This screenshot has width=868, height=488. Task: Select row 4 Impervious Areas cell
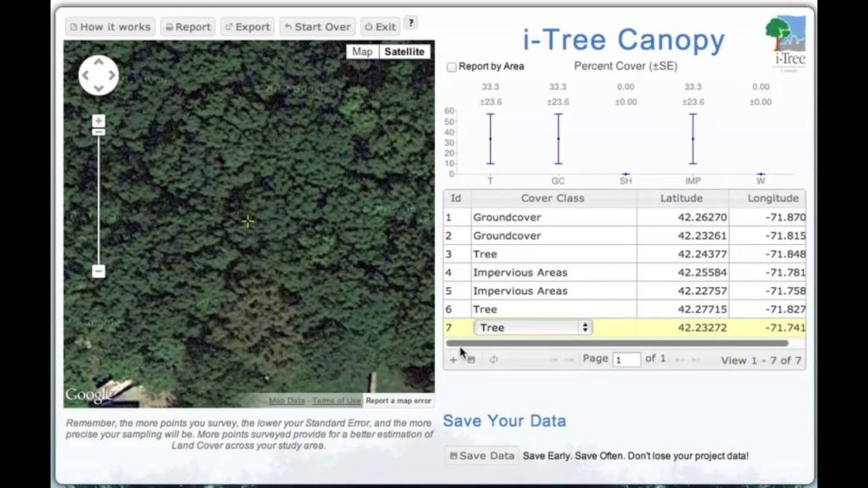pos(553,272)
